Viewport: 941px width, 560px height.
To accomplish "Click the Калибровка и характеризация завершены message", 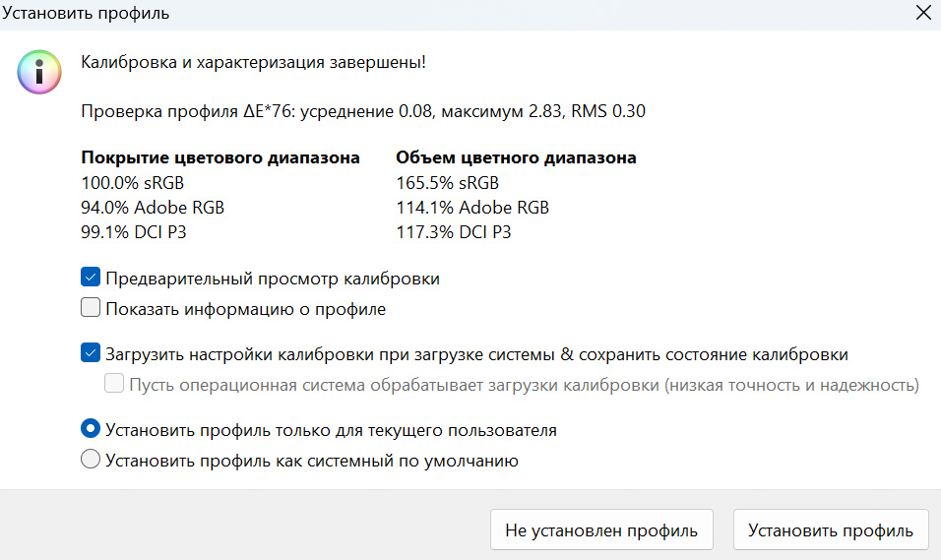I will pyautogui.click(x=254, y=62).
